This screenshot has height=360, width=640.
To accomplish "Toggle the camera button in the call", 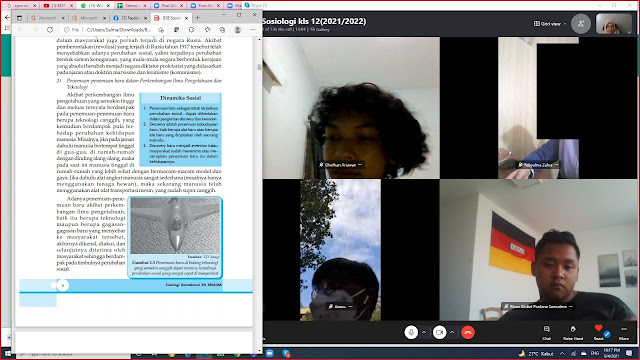I will [x=439, y=332].
